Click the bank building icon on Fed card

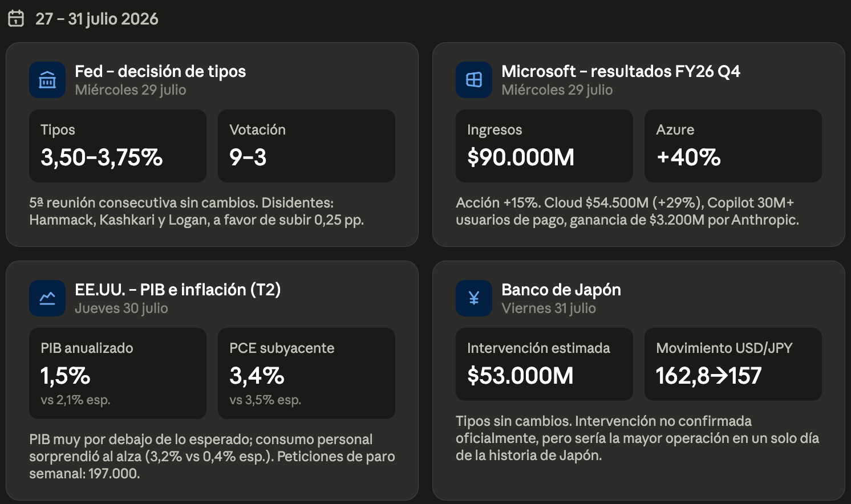(x=47, y=80)
